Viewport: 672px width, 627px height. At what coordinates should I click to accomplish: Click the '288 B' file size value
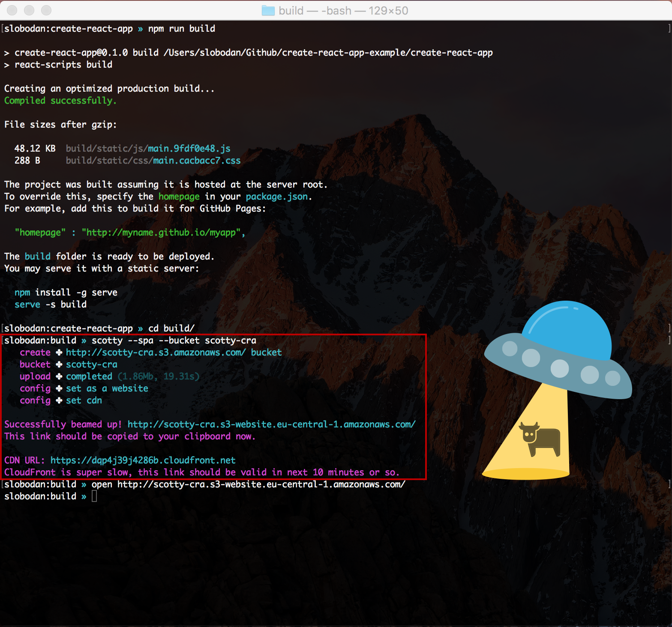27,161
